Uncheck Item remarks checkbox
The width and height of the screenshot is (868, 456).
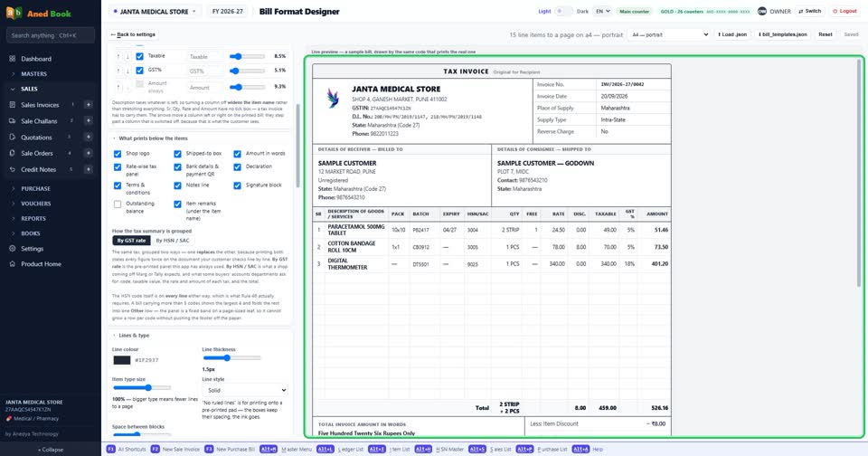click(x=177, y=204)
